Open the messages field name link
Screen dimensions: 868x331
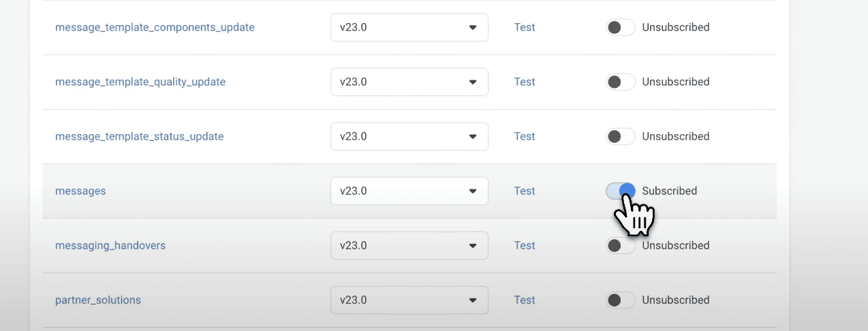pyautogui.click(x=80, y=191)
